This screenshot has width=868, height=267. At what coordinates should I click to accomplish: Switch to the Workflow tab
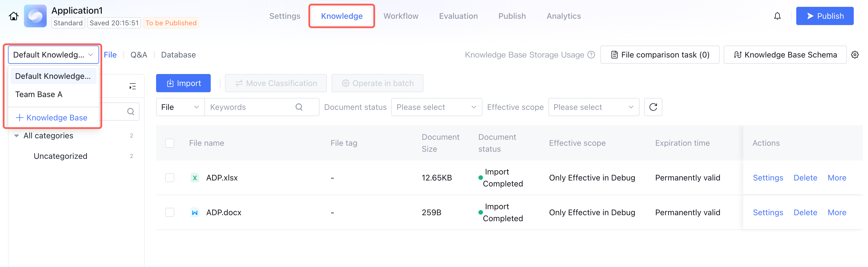(401, 16)
